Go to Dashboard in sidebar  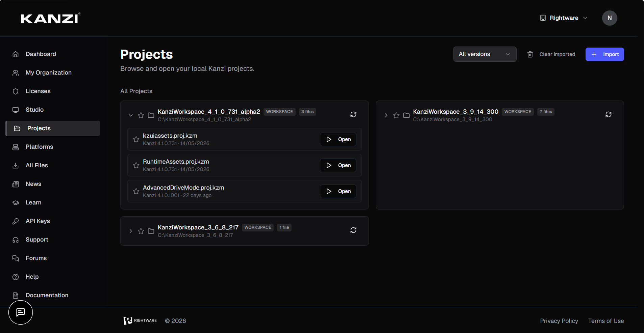[x=53, y=54]
